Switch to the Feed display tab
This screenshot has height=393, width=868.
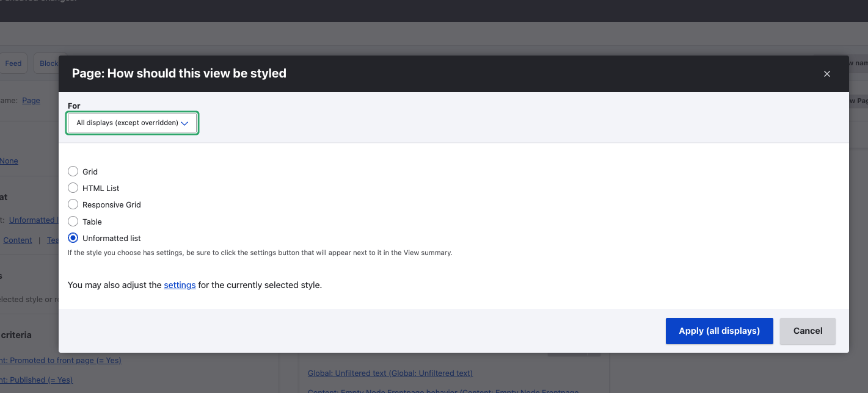click(x=13, y=63)
